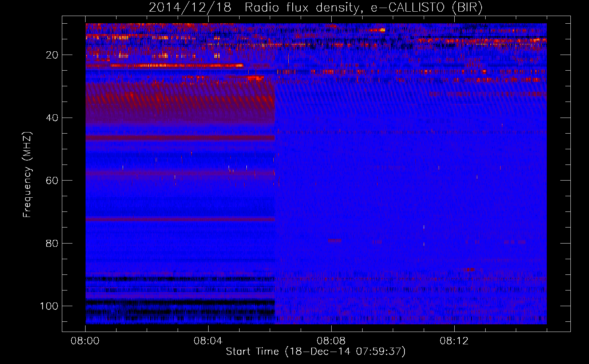Image resolution: width=589 pixels, height=364 pixels.
Task: Click the '08:00' time tick label
Action: 85,341
